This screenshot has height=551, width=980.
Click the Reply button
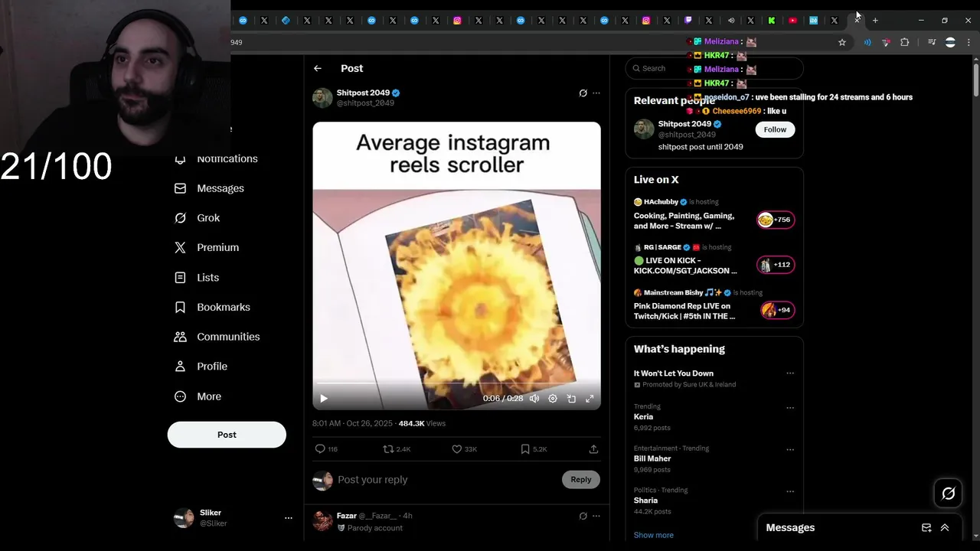(581, 480)
